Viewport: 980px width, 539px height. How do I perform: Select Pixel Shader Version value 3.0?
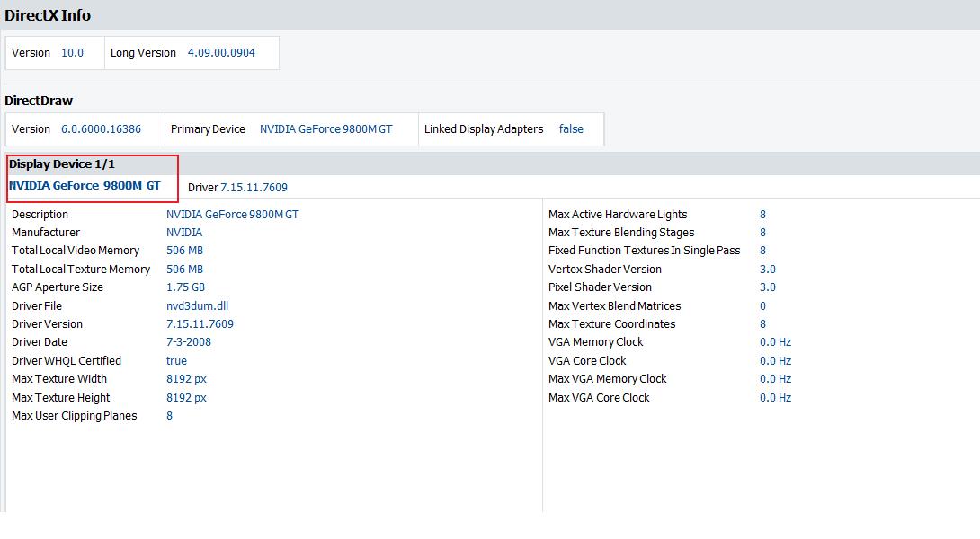tap(768, 287)
